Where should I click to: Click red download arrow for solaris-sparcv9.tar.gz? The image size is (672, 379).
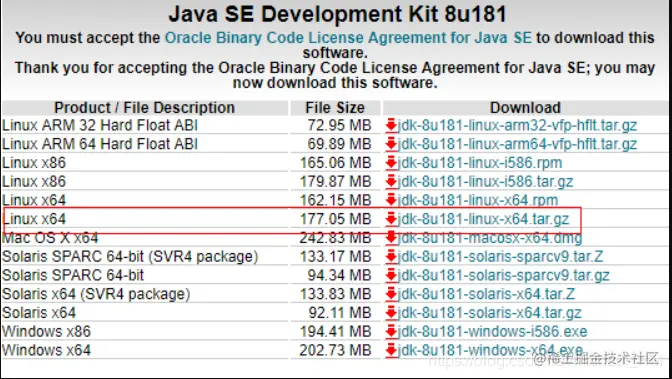click(391, 275)
